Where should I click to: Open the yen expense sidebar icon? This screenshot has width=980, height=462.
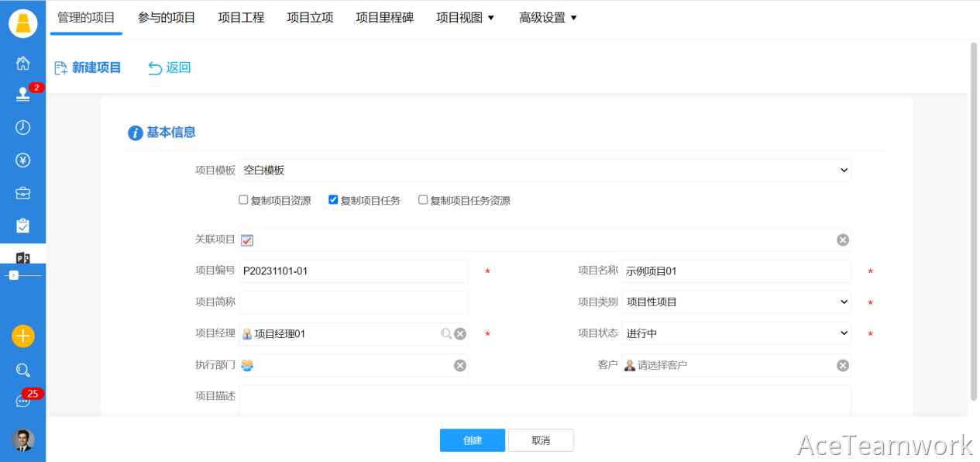pos(22,160)
